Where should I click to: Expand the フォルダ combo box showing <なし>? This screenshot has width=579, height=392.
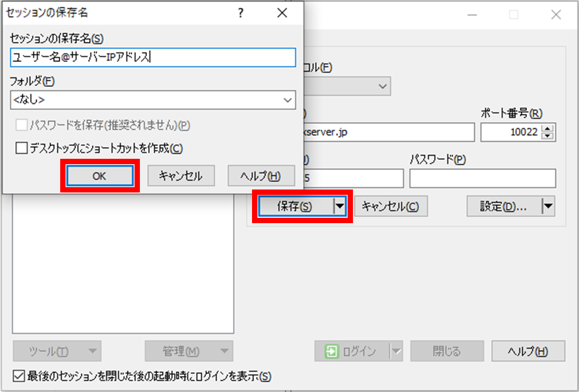287,100
